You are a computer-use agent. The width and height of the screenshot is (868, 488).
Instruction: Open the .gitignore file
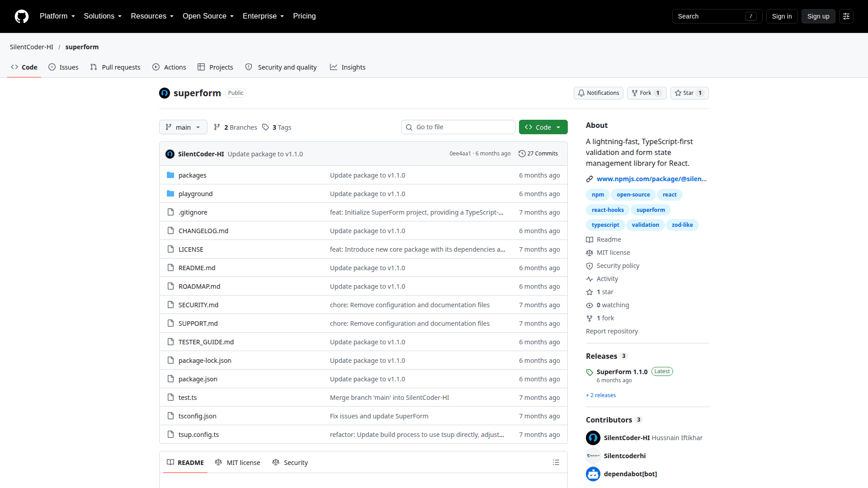tap(193, 212)
